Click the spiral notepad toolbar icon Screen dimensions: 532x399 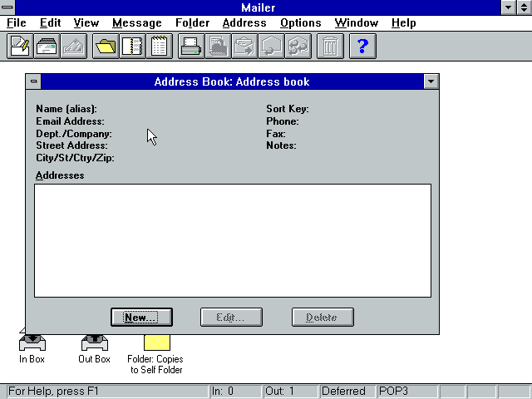[x=160, y=47]
